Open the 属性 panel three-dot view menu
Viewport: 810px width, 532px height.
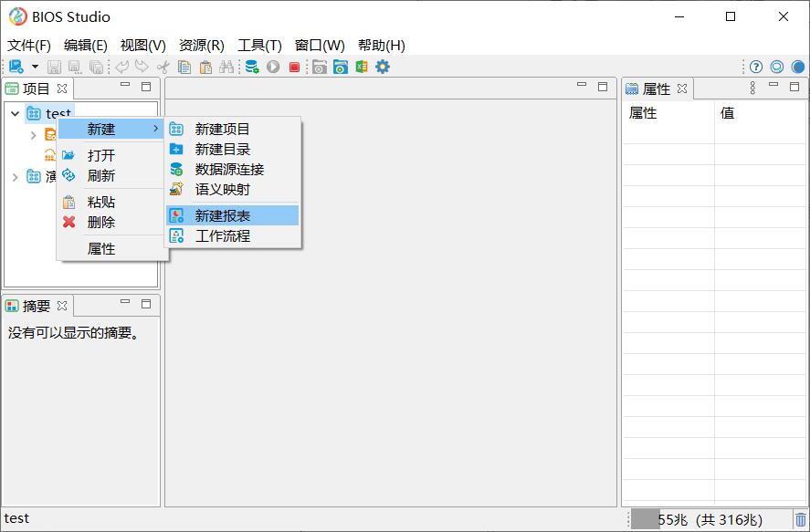752,88
